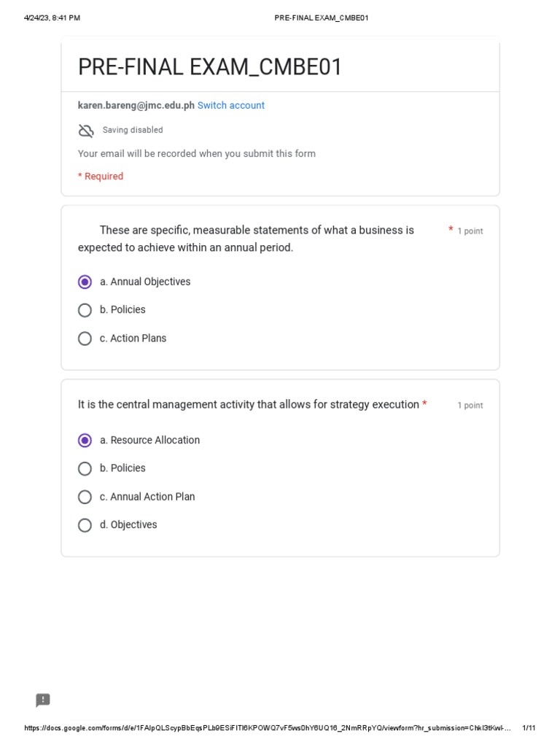The height and width of the screenshot is (747, 560).
Task: Pick 'a. Resource Allocation' radio button
Action: [85, 441]
